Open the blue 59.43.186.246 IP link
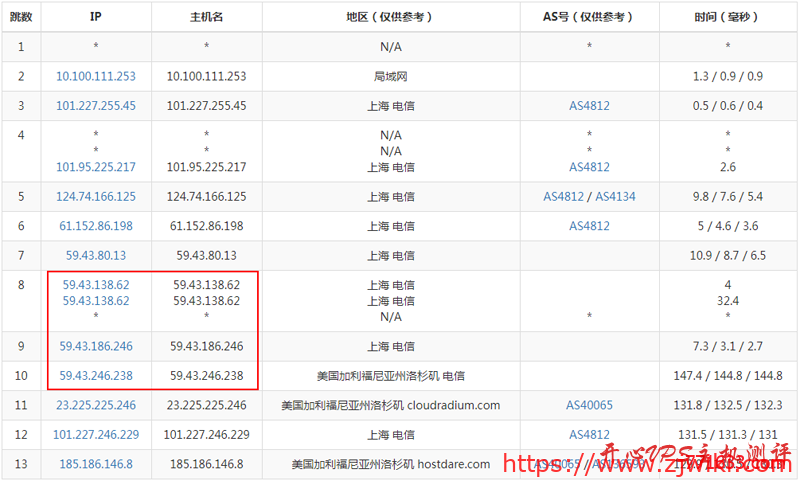This screenshot has width=800, height=481. click(x=96, y=346)
